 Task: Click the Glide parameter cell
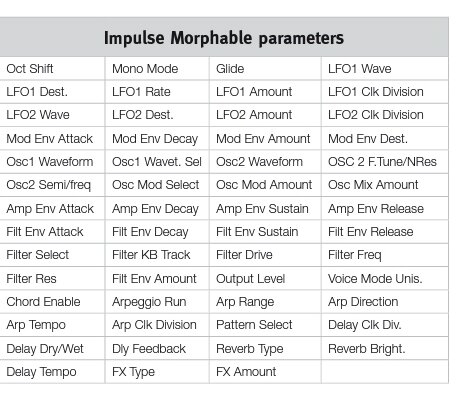coord(265,69)
